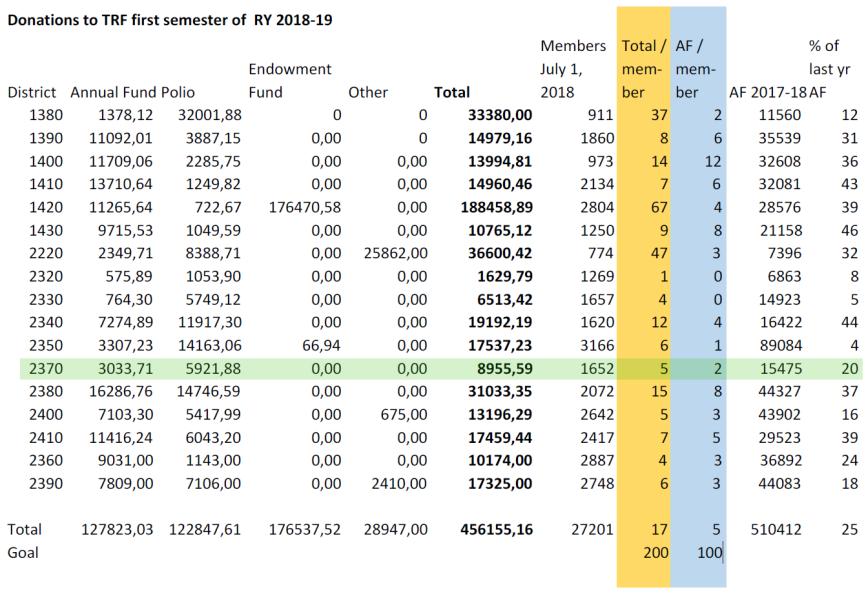The image size is (866, 594).
Task: Select district cell '1420'
Action: tap(46, 207)
